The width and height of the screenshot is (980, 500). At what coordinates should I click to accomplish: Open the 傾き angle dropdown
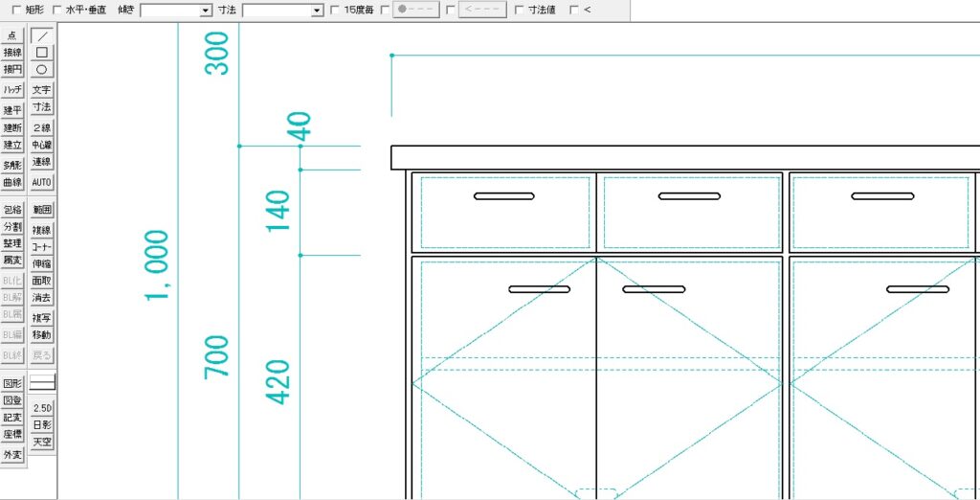point(206,11)
